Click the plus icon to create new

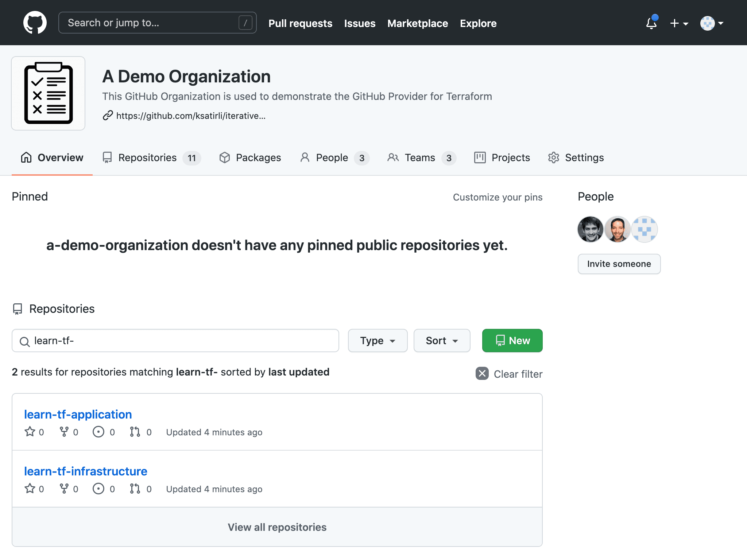675,24
